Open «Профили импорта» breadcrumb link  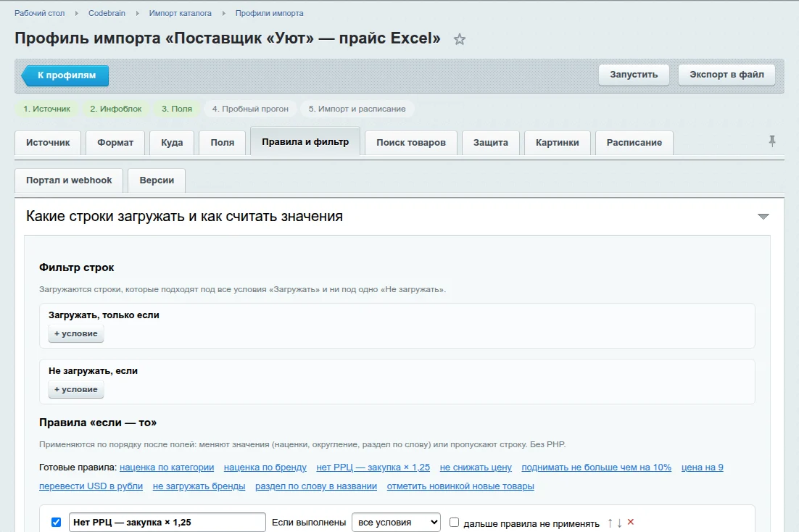(x=269, y=13)
